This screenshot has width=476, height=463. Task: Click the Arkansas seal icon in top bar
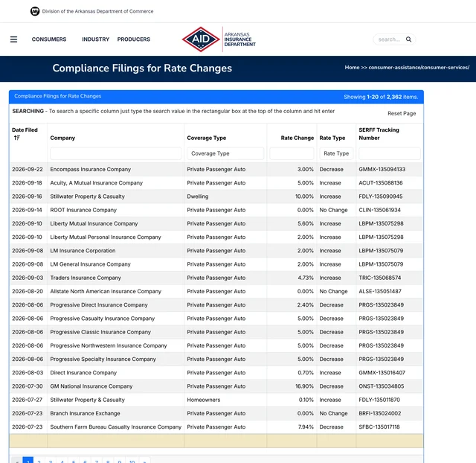(35, 11)
